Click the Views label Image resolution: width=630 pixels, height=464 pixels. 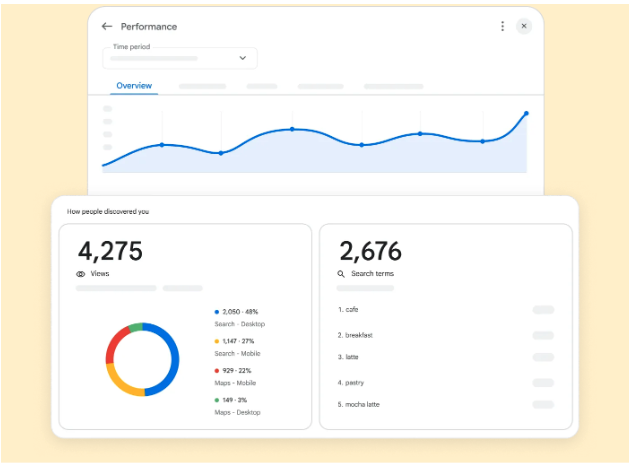tap(100, 274)
